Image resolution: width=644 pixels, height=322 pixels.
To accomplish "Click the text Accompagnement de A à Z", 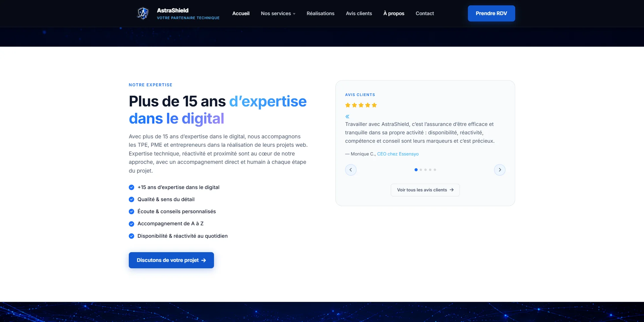I will [x=170, y=224].
